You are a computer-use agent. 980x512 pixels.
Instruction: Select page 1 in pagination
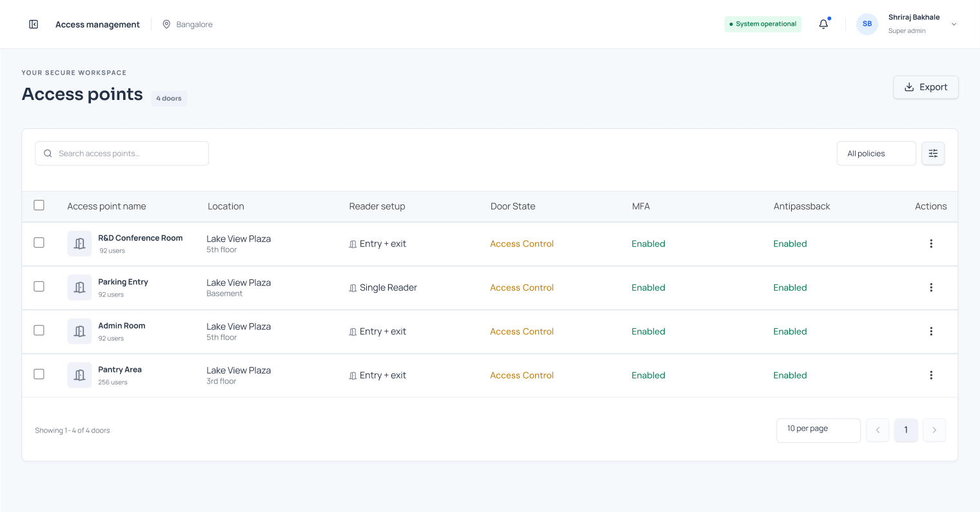click(906, 430)
